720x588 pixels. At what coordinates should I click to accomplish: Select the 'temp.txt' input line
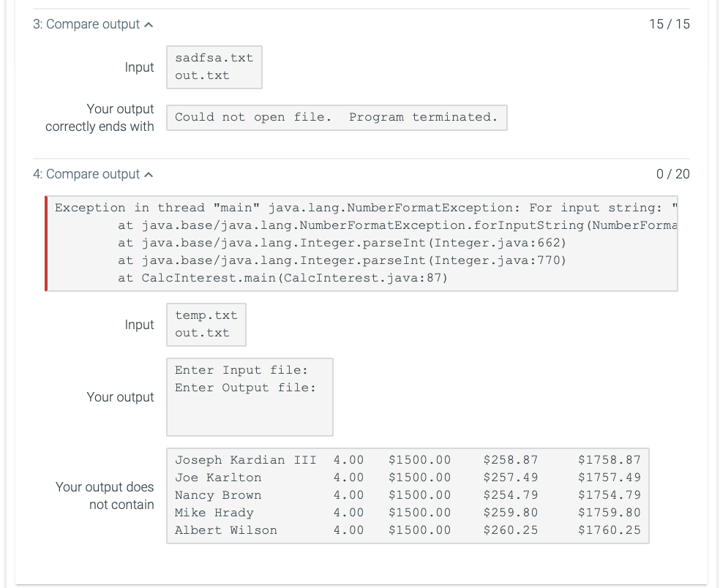pos(206,315)
